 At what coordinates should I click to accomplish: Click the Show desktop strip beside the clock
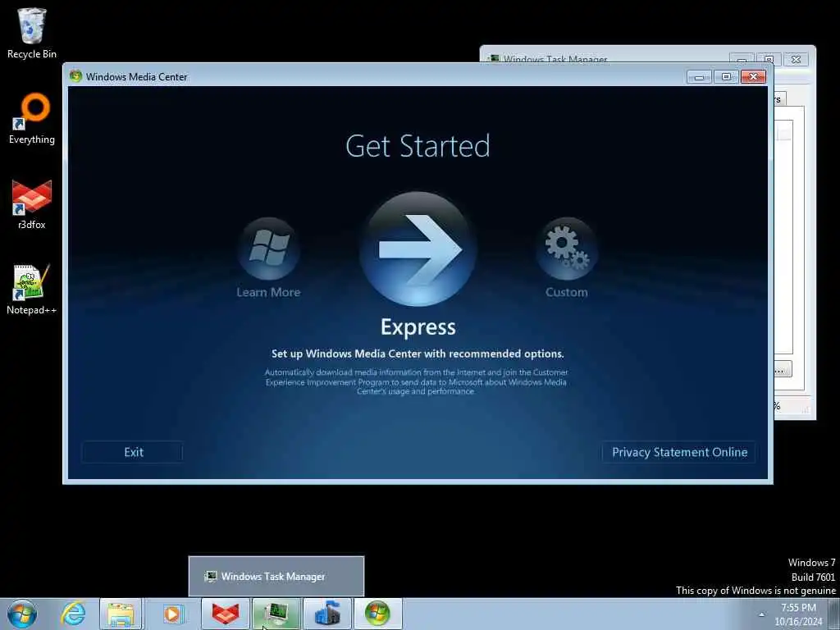(834, 614)
